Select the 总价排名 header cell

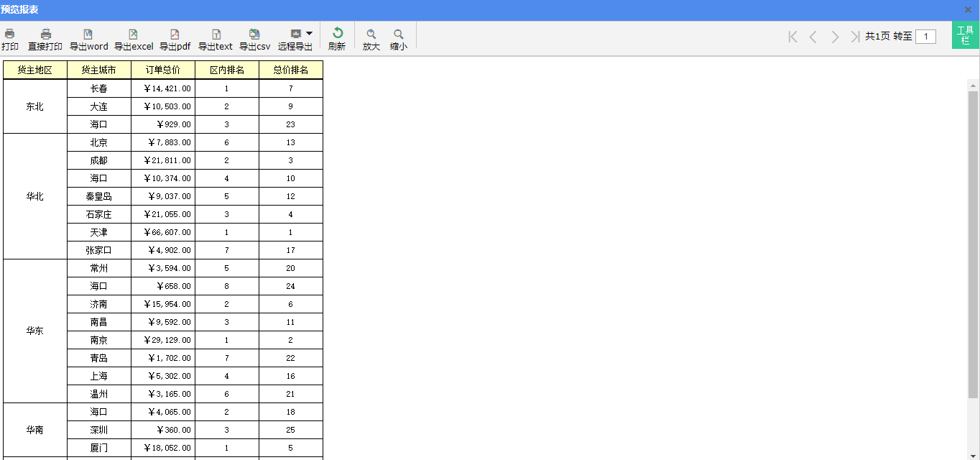pos(291,70)
